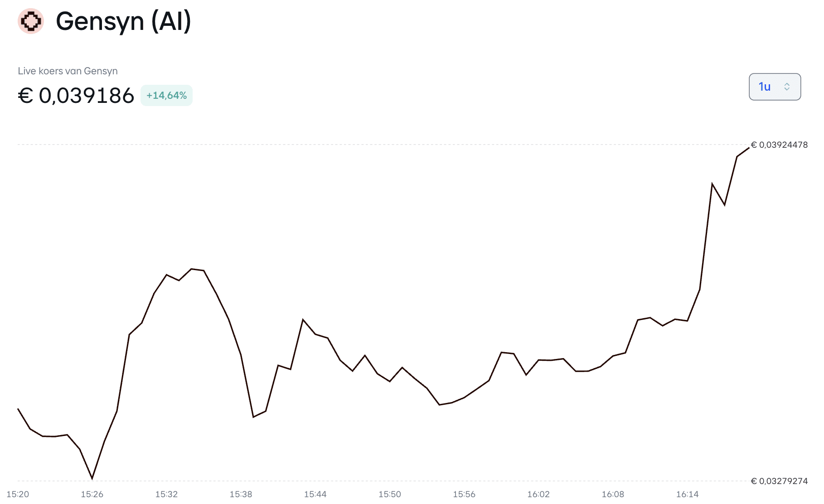
Task: Click the 15:56 time axis label
Action: click(464, 494)
